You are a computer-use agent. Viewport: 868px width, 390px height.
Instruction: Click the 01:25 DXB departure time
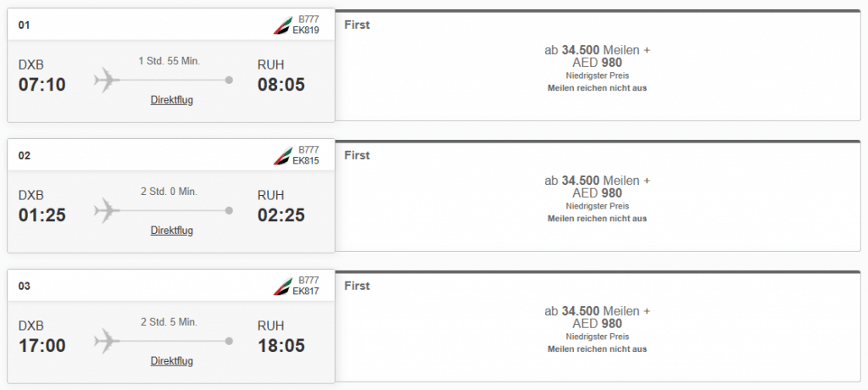click(x=42, y=215)
